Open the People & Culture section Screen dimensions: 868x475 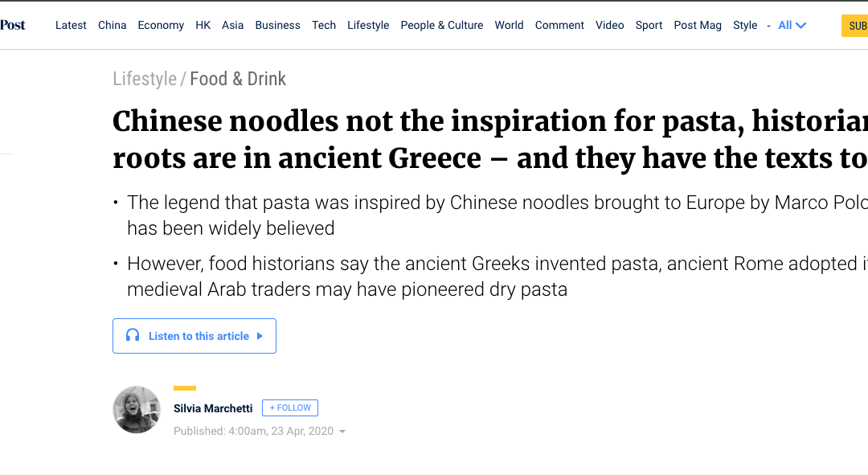click(x=441, y=25)
